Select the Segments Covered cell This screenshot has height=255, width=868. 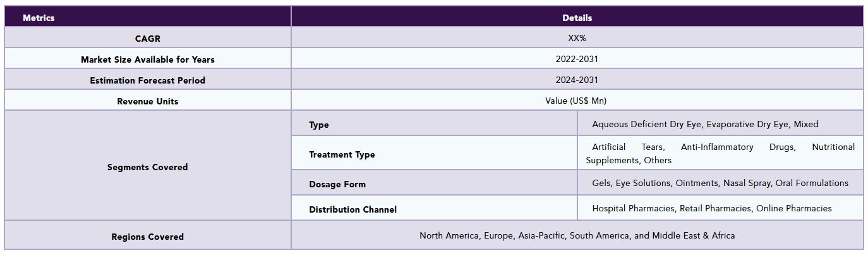(147, 167)
